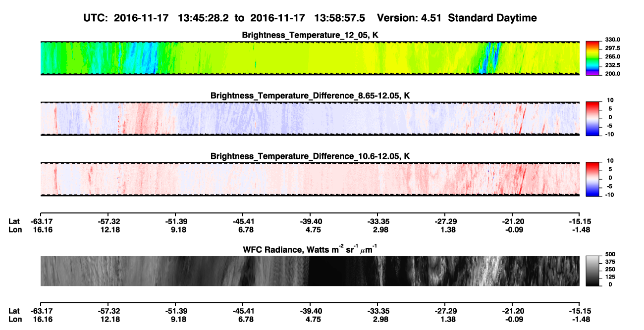Click the grayscale WFC Radiance image strip
The image size is (644, 330).
[x=310, y=271]
